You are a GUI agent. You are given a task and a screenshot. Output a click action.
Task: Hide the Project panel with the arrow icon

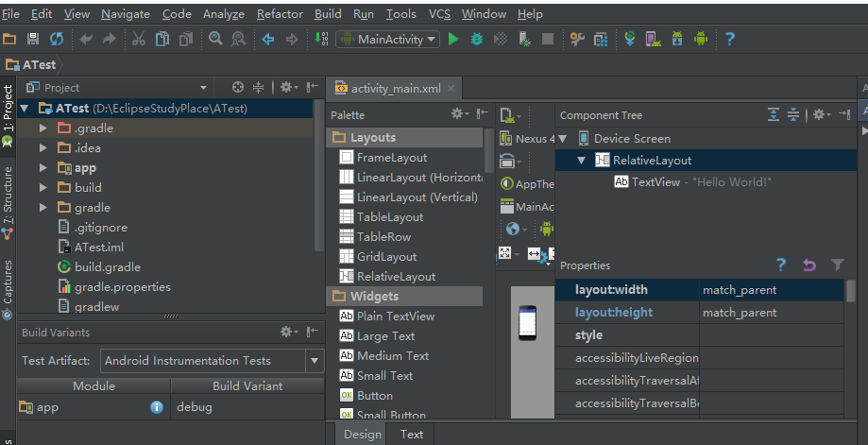click(313, 87)
